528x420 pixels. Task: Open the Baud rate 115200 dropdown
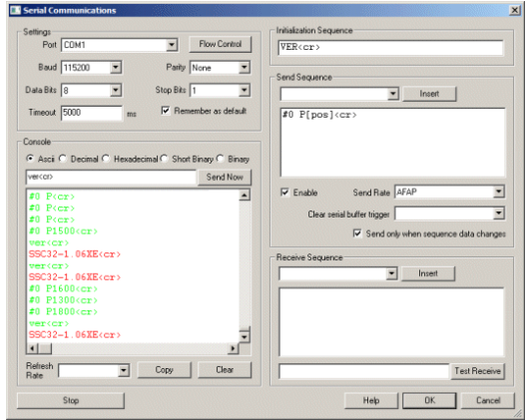click(115, 67)
